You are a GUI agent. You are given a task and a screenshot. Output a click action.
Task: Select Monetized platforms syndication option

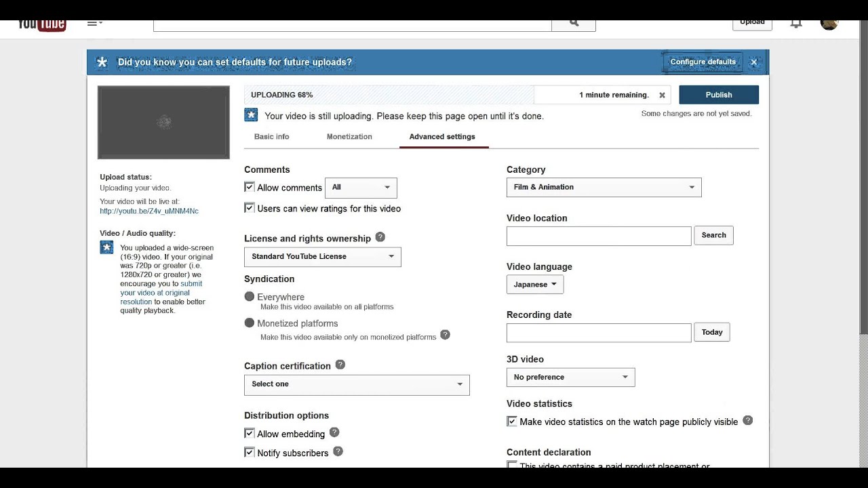tap(250, 323)
